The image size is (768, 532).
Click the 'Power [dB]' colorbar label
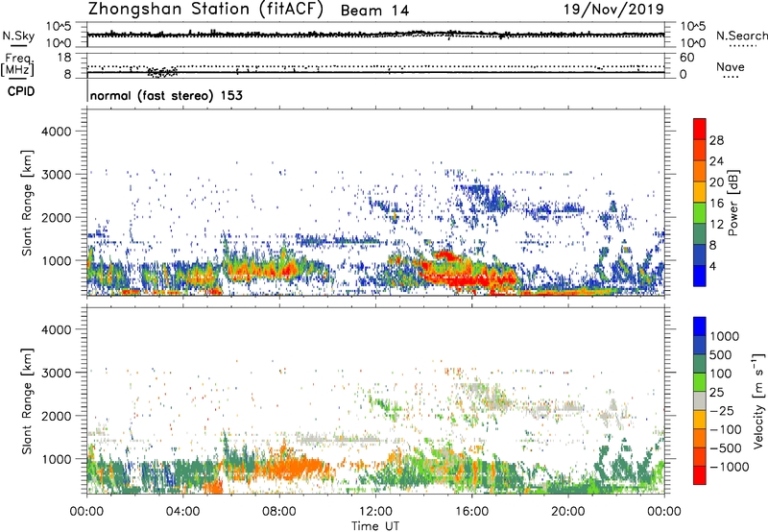coord(732,203)
